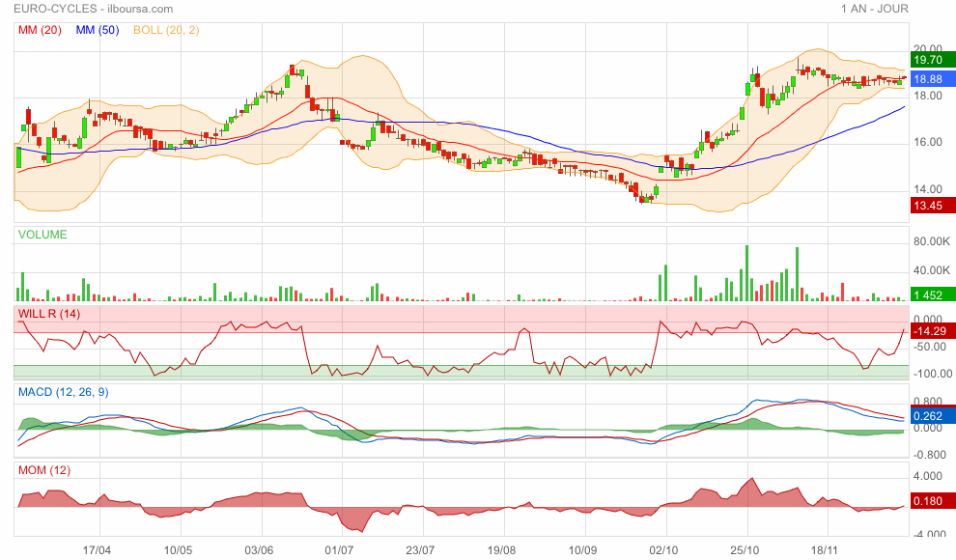The image size is (956, 560).
Task: Click the 18.00 price axis label
Action: (928, 96)
